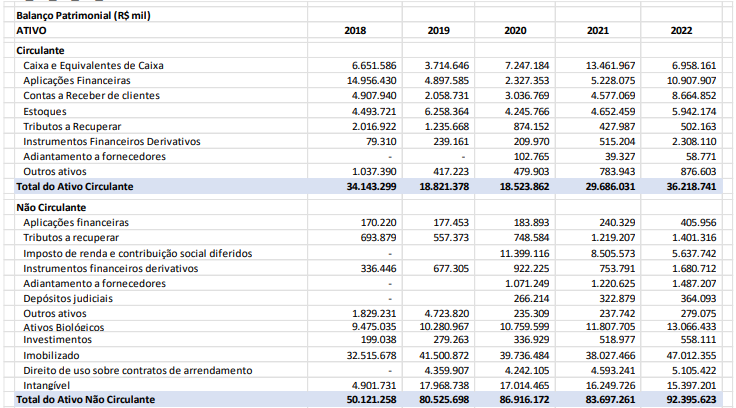Click the 2022 column header

681,30
